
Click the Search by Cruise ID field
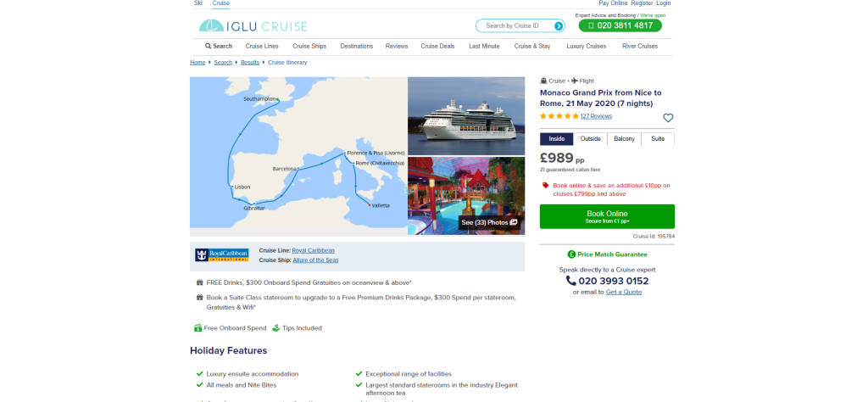point(515,26)
